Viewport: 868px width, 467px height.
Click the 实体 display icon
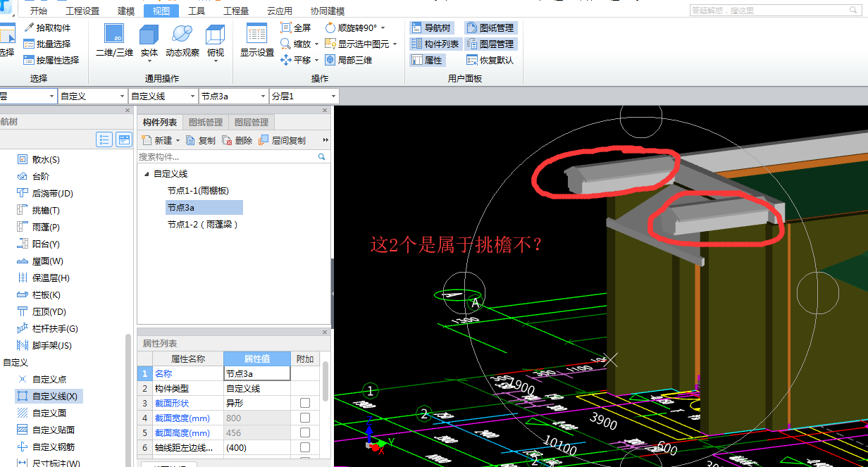click(x=149, y=40)
